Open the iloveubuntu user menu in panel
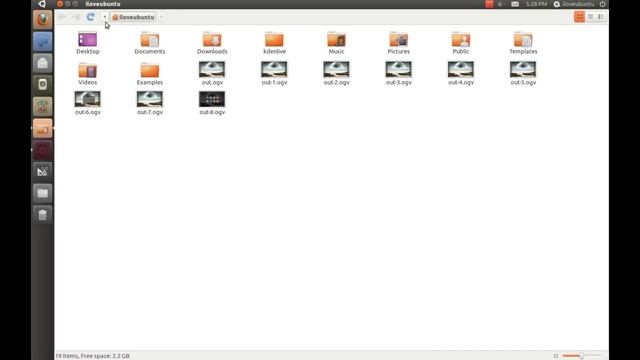This screenshot has width=640, height=360. pos(573,4)
